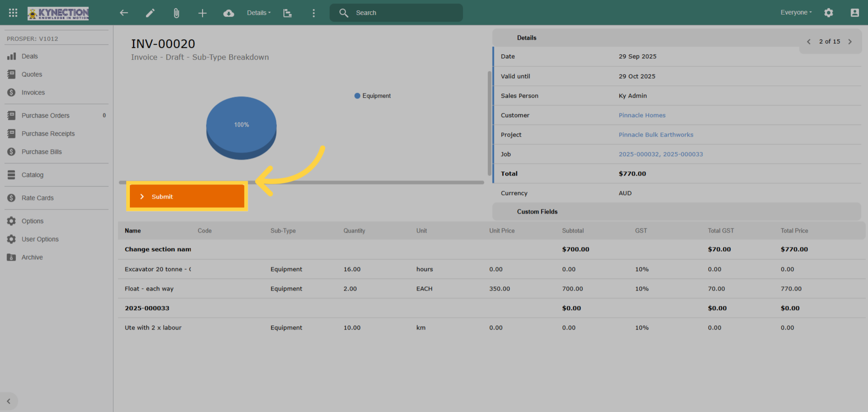The width and height of the screenshot is (868, 412).
Task: Sort by the Sub-Type column header
Action: [283, 231]
